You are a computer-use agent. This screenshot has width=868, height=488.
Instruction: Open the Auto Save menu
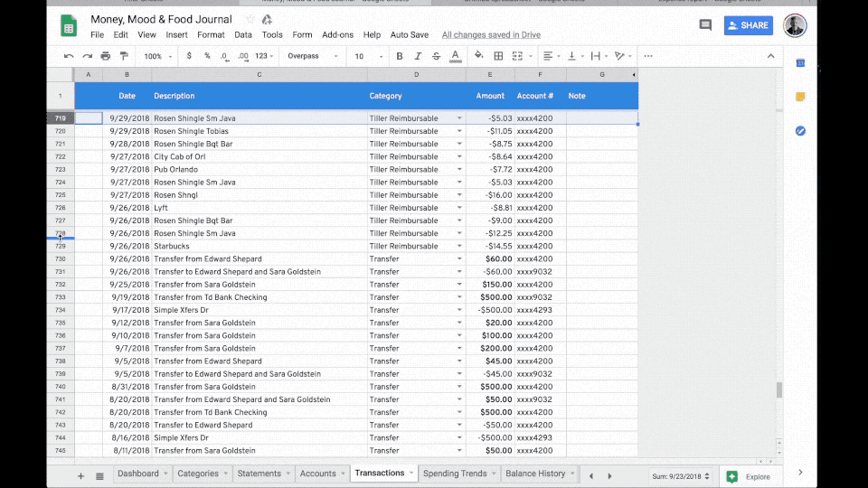[x=409, y=34]
